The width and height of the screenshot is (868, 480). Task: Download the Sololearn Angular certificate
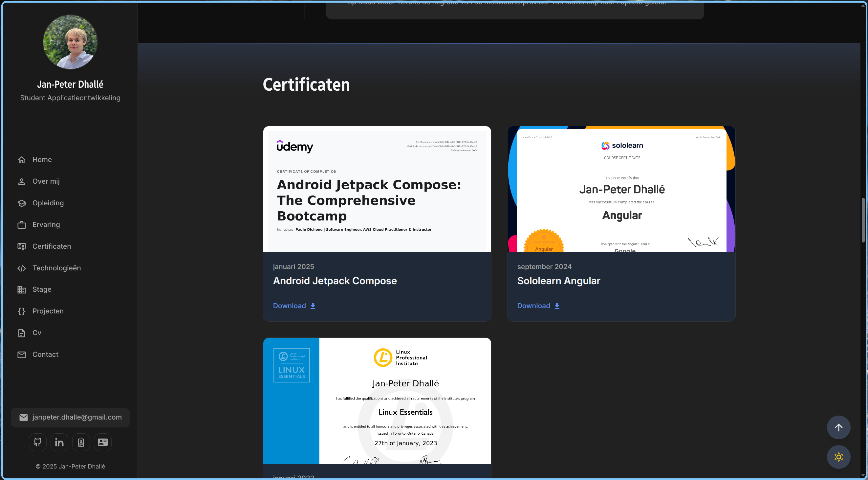(x=538, y=306)
